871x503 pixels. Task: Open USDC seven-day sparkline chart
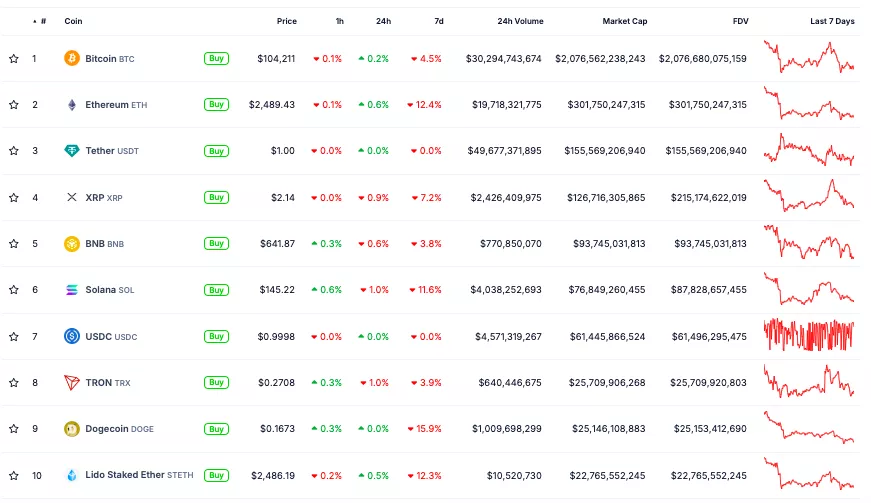click(808, 336)
